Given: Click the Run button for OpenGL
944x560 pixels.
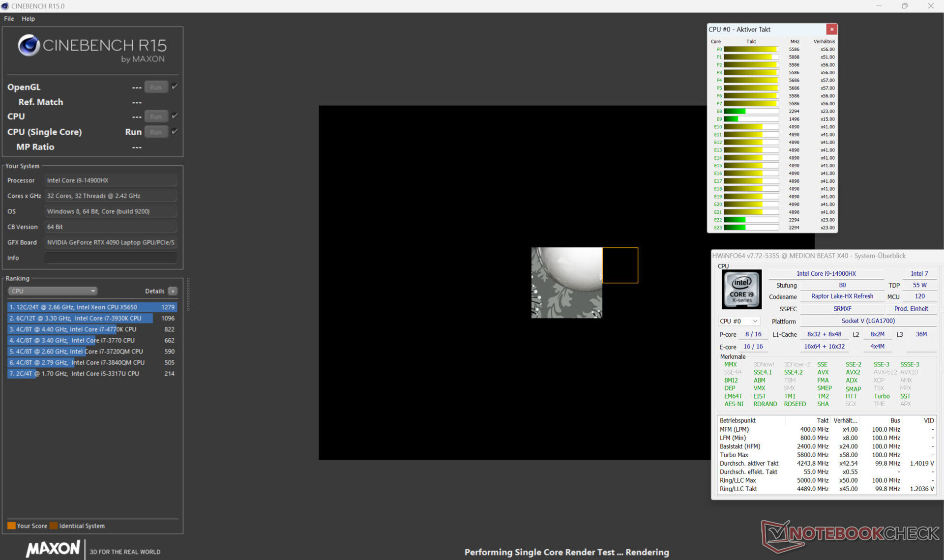Looking at the screenshot, I should coord(156,87).
